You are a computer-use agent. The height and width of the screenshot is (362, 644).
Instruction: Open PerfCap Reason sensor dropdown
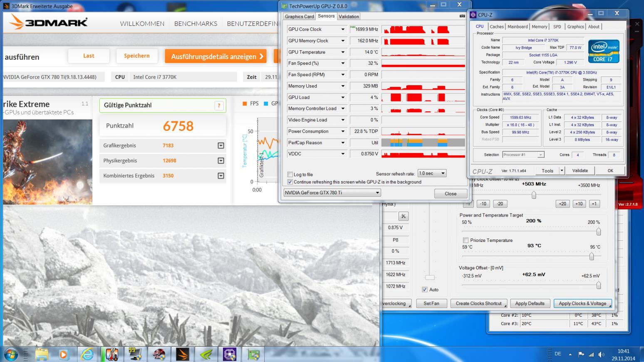343,143
